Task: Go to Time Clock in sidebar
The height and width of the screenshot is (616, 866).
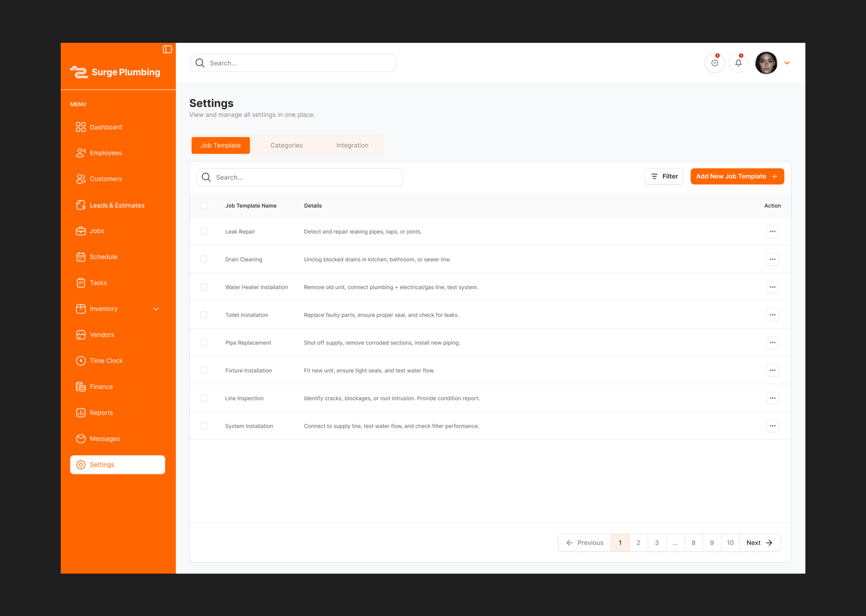Action: [106, 361]
